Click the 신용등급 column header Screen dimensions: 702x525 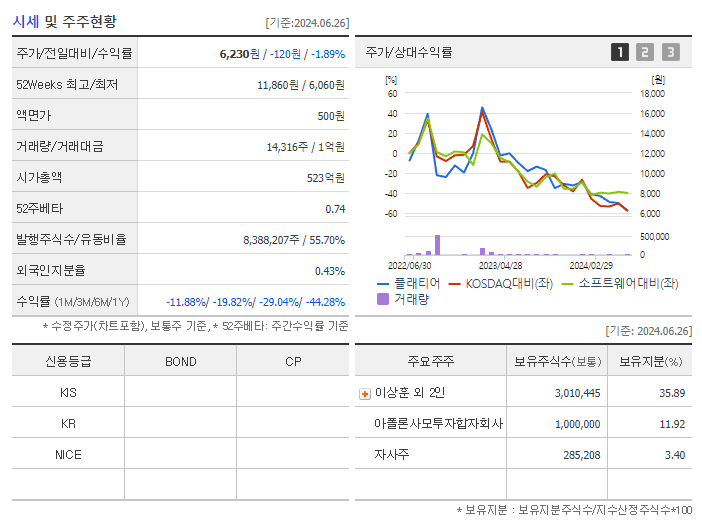68,361
